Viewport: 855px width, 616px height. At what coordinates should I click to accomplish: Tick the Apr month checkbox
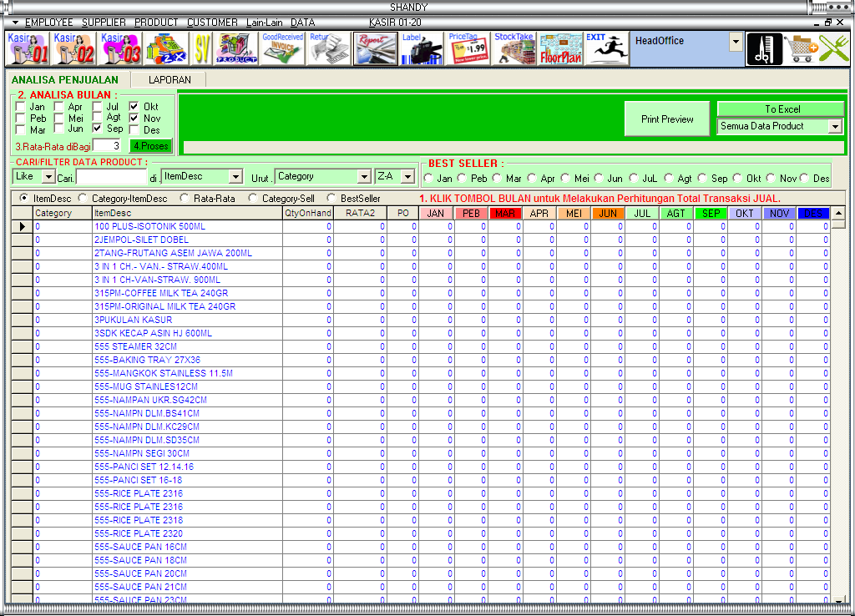(x=59, y=106)
